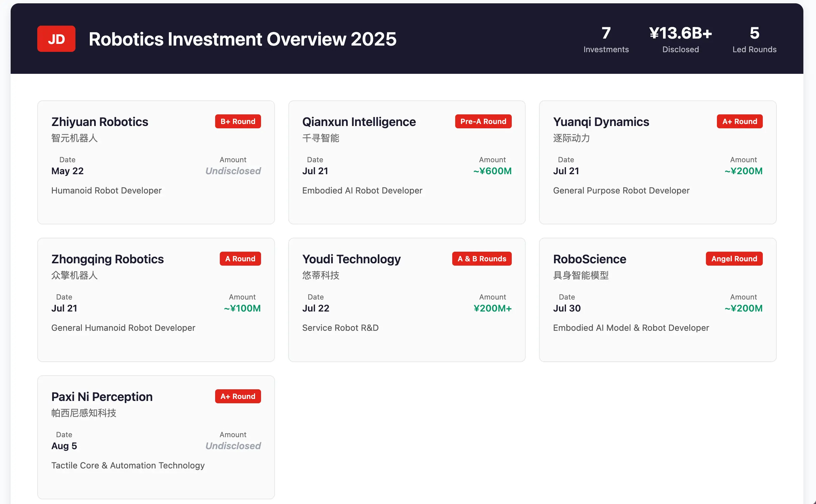Click the Robotics Investment Overview 2025 title
816x504 pixels.
242,39
